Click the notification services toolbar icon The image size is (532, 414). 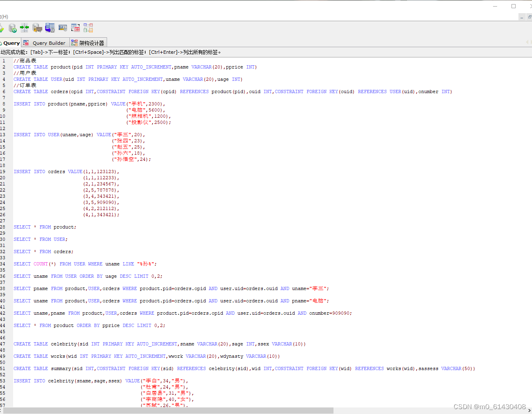click(x=63, y=27)
